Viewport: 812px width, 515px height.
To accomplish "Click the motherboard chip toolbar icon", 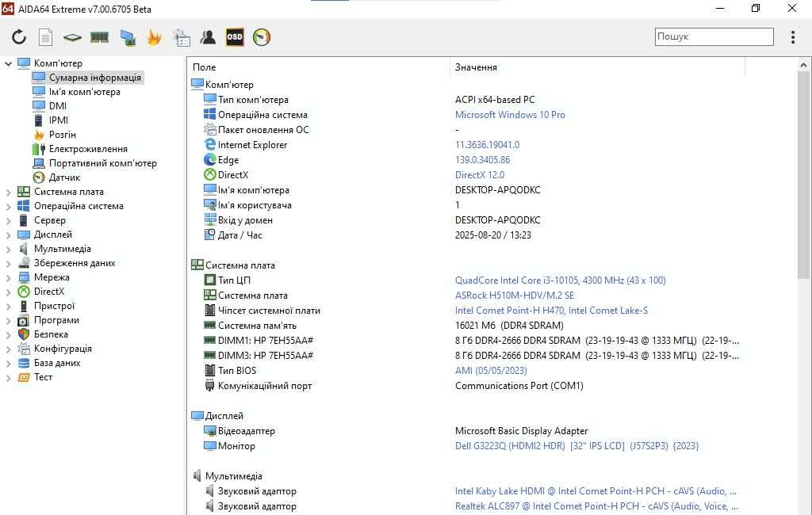I will pyautogui.click(x=72, y=37).
